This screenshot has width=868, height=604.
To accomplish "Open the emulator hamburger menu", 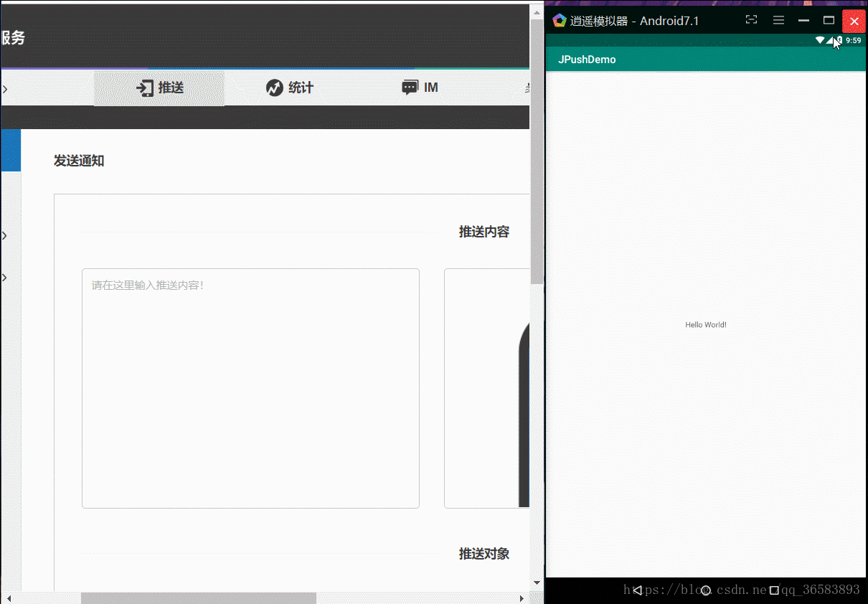I will (778, 20).
